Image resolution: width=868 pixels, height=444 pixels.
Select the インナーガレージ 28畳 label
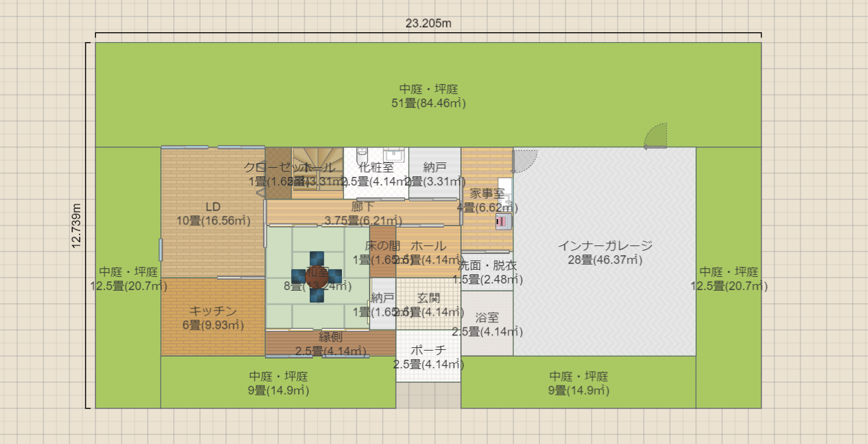(605, 253)
